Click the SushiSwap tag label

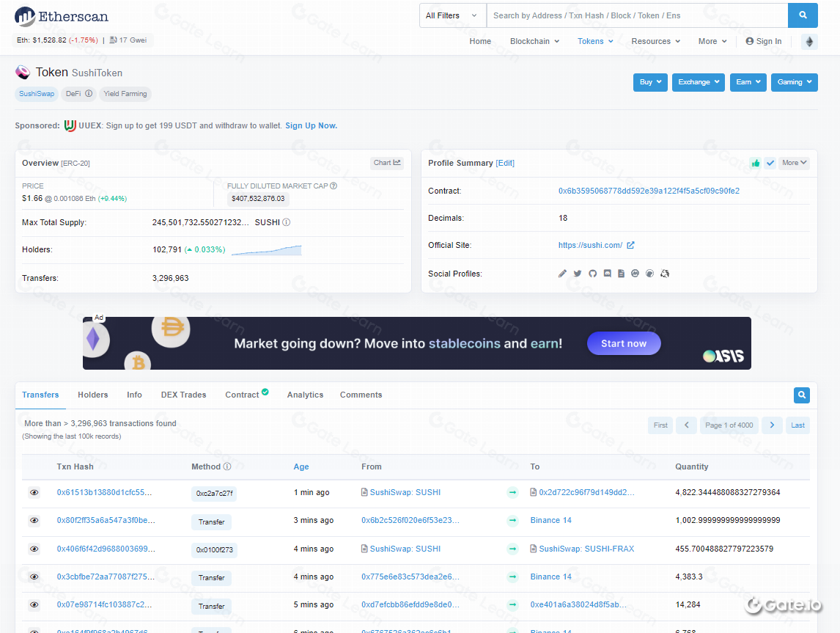[x=37, y=94]
